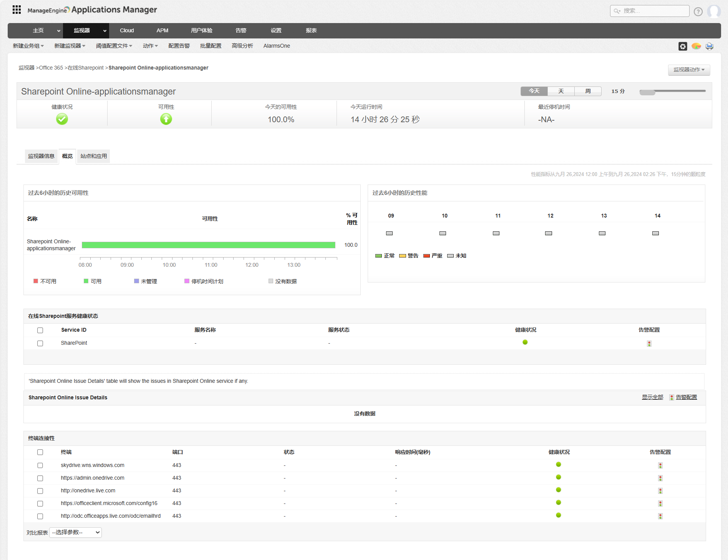
Task: Open the app launcher grid icon
Action: coord(17,10)
